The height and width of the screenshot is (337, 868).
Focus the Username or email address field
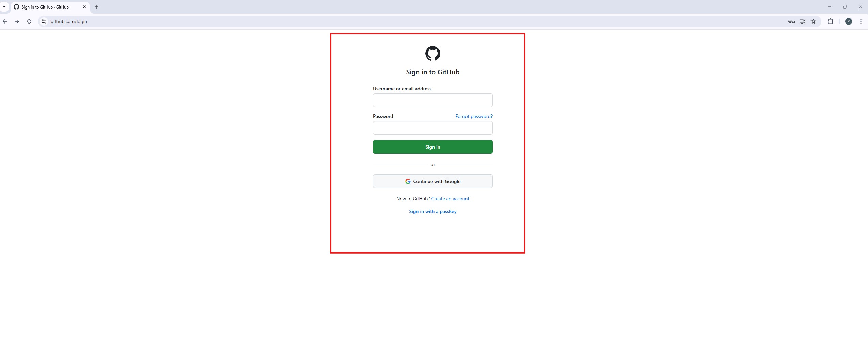[x=432, y=100]
